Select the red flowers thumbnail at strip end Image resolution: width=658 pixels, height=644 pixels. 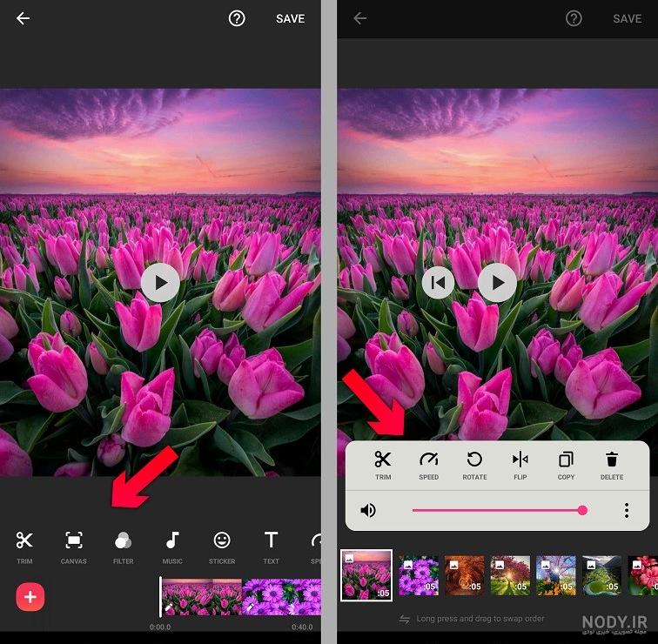point(643,575)
